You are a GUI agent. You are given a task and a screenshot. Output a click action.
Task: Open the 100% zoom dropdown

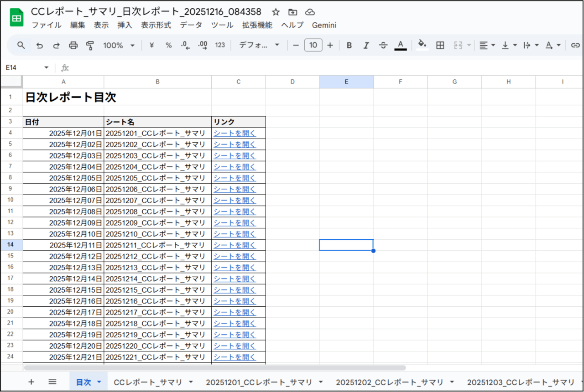click(x=119, y=45)
